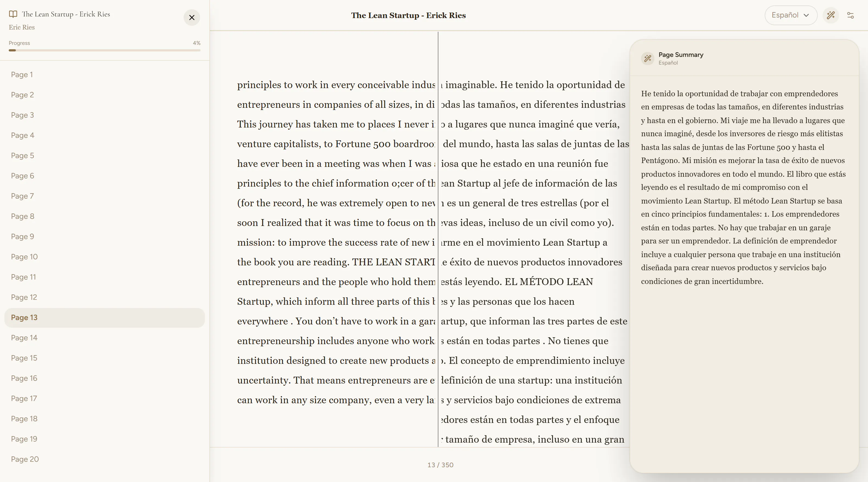Screen dimensions: 868x482
Task: Click the English line starting 'can work in any size company'
Action: pyautogui.click(x=336, y=400)
